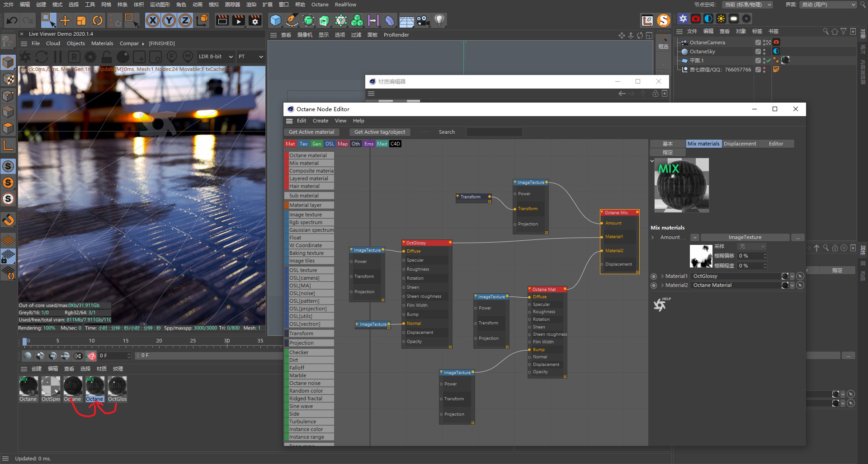
Task: Click frame 10 on the timeline ruler
Action: coord(92,341)
